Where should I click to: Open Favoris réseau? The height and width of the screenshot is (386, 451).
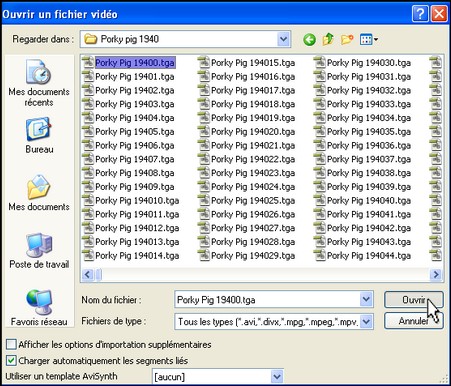click(x=39, y=308)
